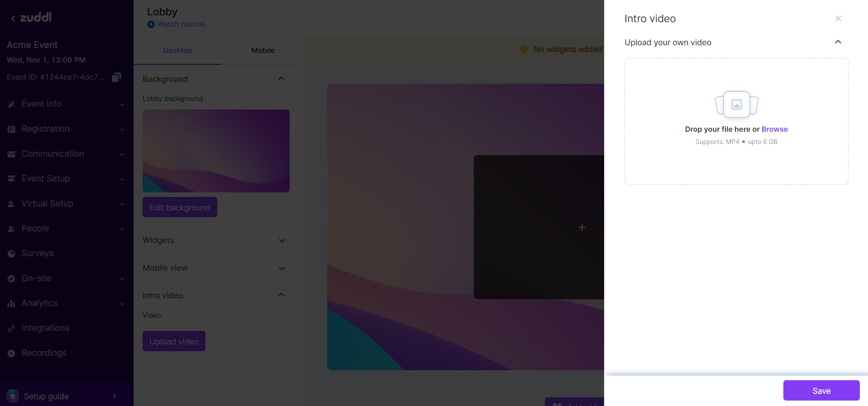This screenshot has height=406, width=868.
Task: Expand the Analytics menu chevron
Action: coord(122,304)
